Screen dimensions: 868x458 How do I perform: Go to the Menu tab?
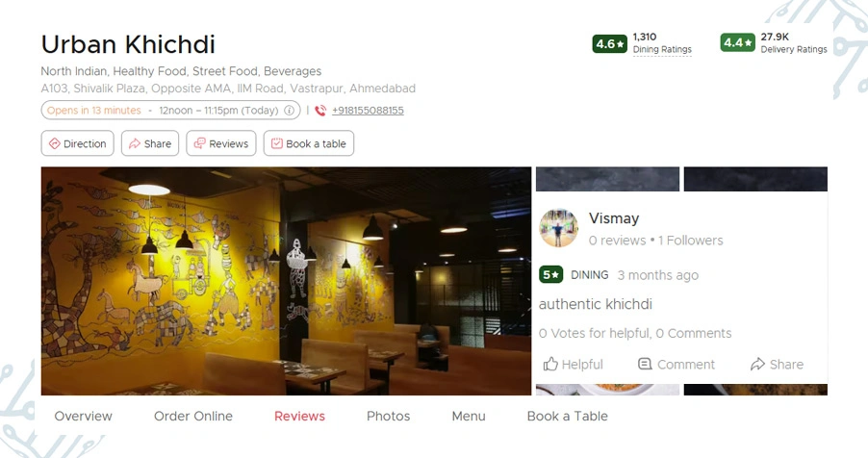pos(469,416)
